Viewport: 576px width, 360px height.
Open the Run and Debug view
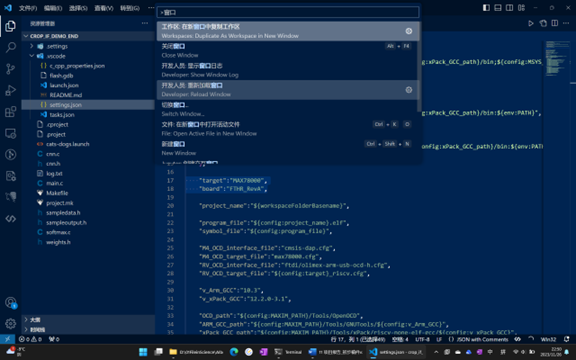(x=10, y=90)
